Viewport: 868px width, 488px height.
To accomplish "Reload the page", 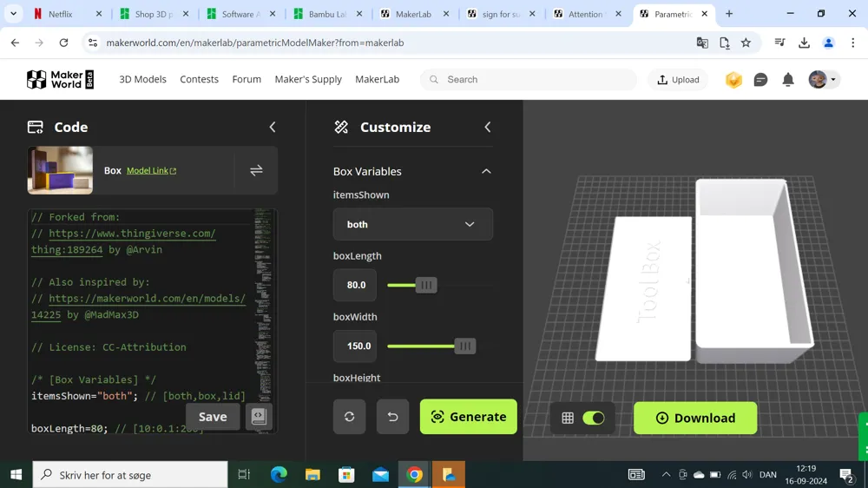I will coord(63,43).
